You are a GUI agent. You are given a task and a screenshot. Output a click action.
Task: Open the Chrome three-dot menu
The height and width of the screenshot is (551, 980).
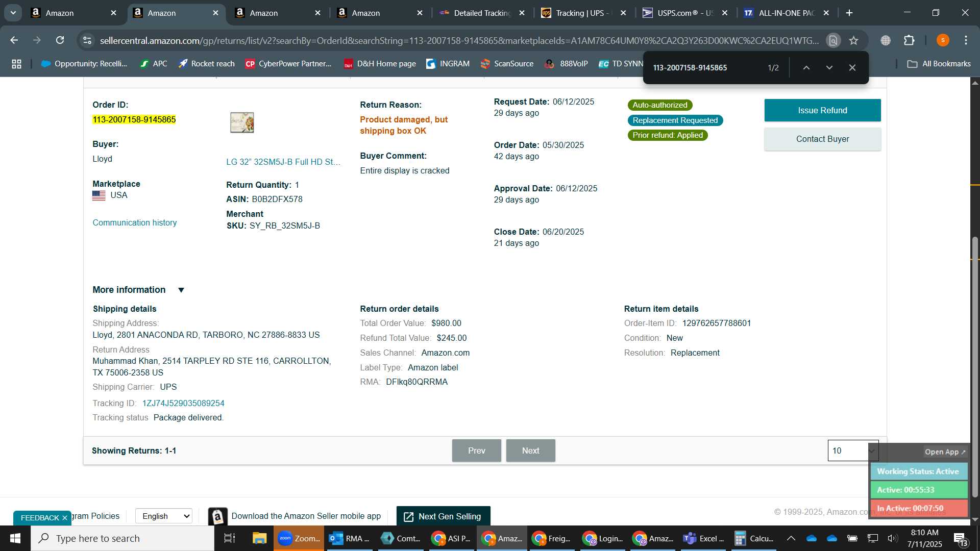pyautogui.click(x=966, y=40)
